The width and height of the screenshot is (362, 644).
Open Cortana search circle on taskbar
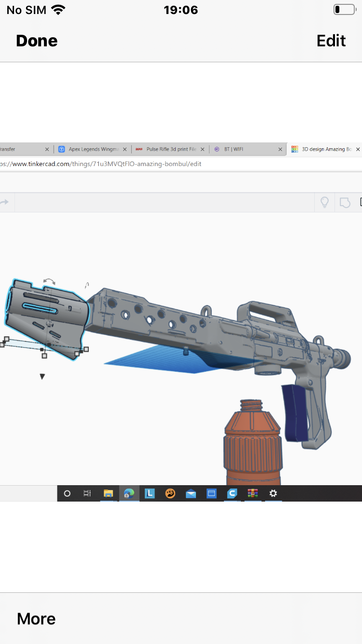pos(67,493)
